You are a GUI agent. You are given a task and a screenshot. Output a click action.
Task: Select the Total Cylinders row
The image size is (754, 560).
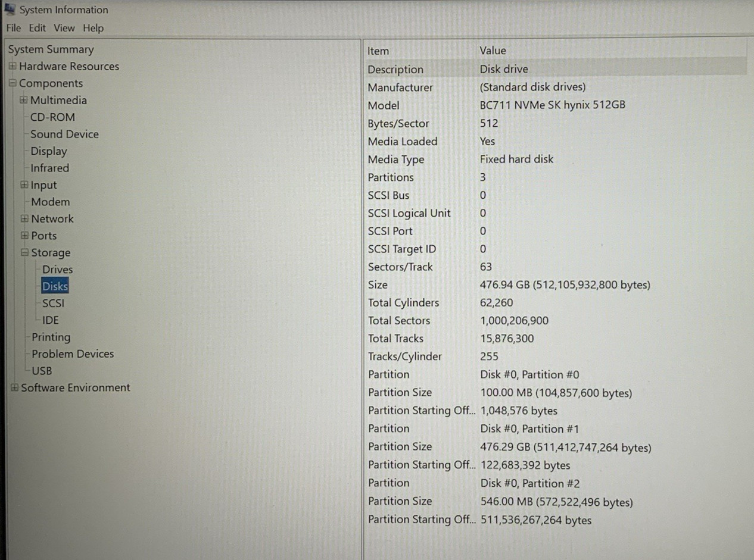click(556, 302)
